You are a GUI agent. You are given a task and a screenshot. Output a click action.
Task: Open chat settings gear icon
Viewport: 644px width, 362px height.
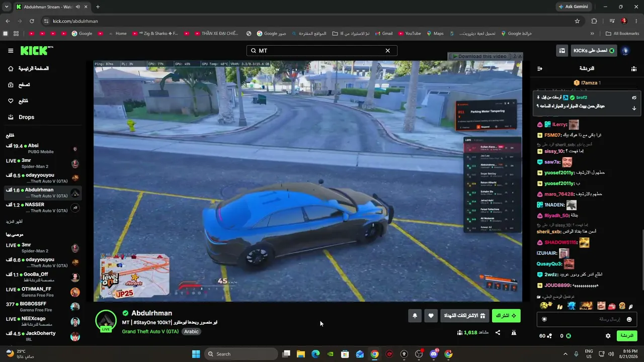(x=608, y=336)
